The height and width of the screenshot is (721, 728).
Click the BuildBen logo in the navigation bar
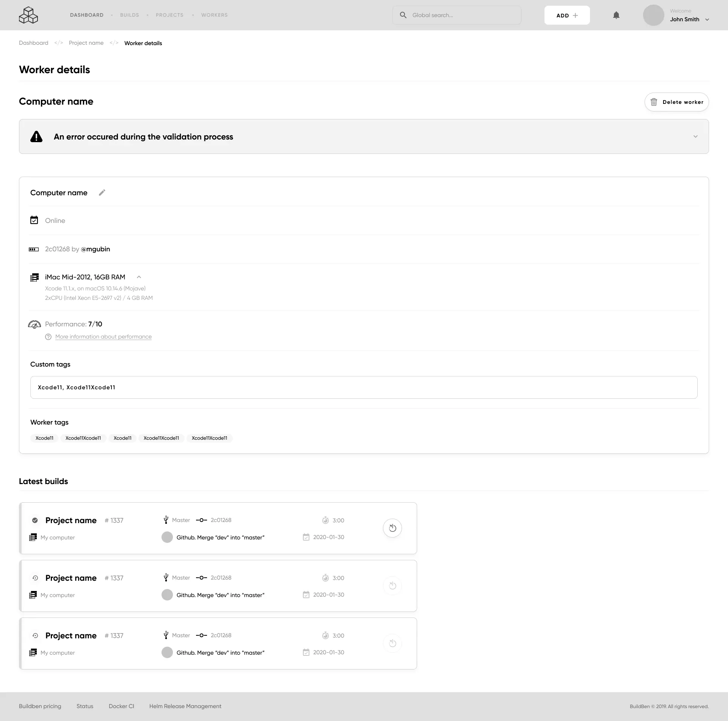[28, 15]
